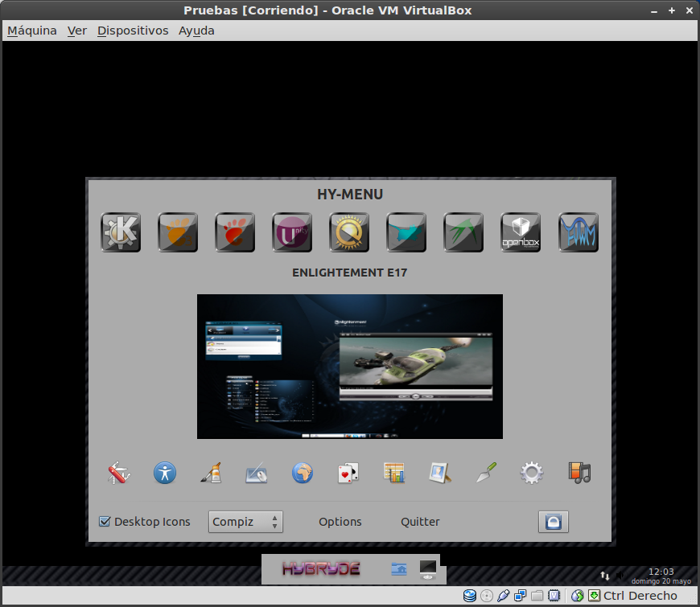Choose the FVWM environment icon

578,232
